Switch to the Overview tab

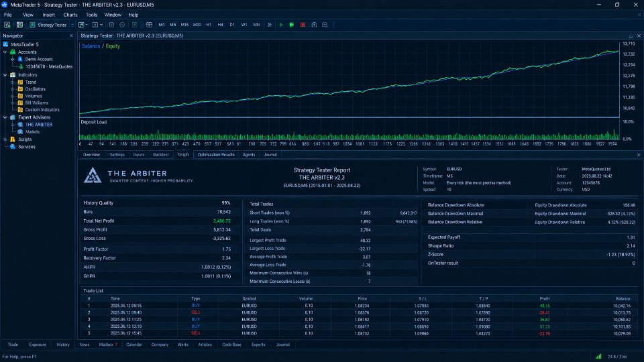[91, 155]
